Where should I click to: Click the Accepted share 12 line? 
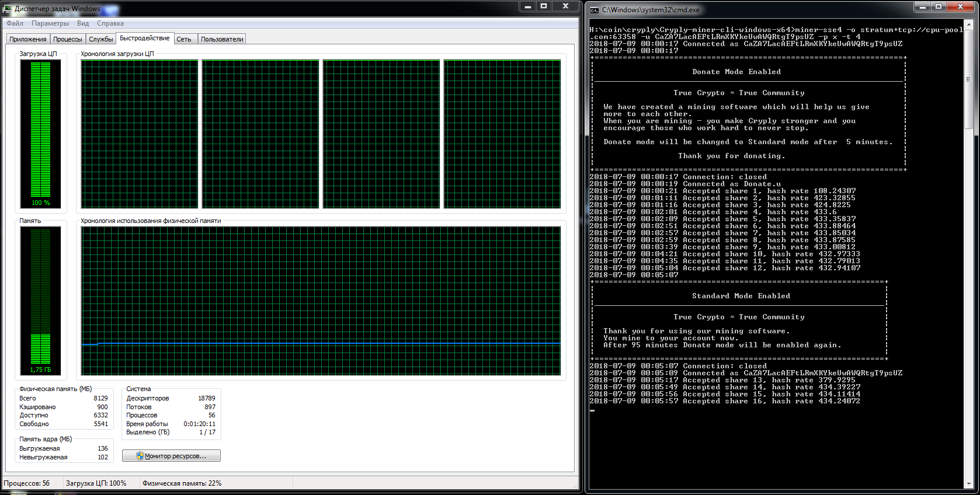point(725,268)
